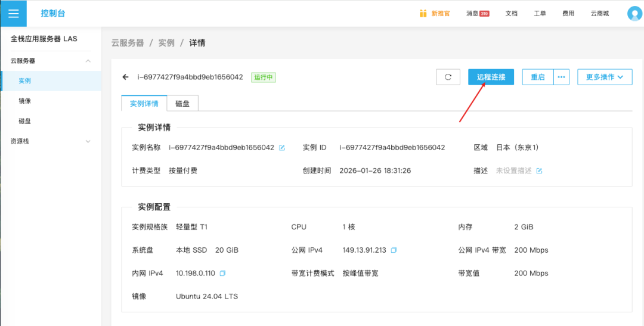
Task: Edit description with the pencil icon beside 未设置描述
Action: point(539,171)
